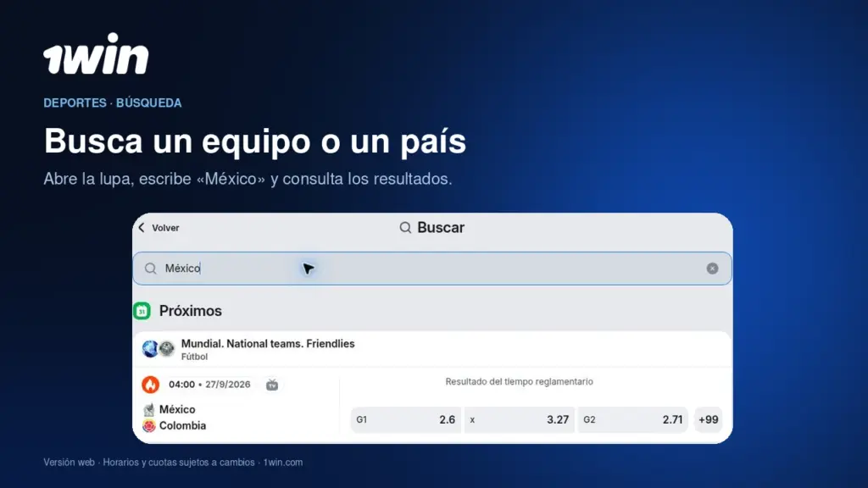Click the magnifier icon inside search field
This screenshot has width=868, height=488.
tap(151, 269)
